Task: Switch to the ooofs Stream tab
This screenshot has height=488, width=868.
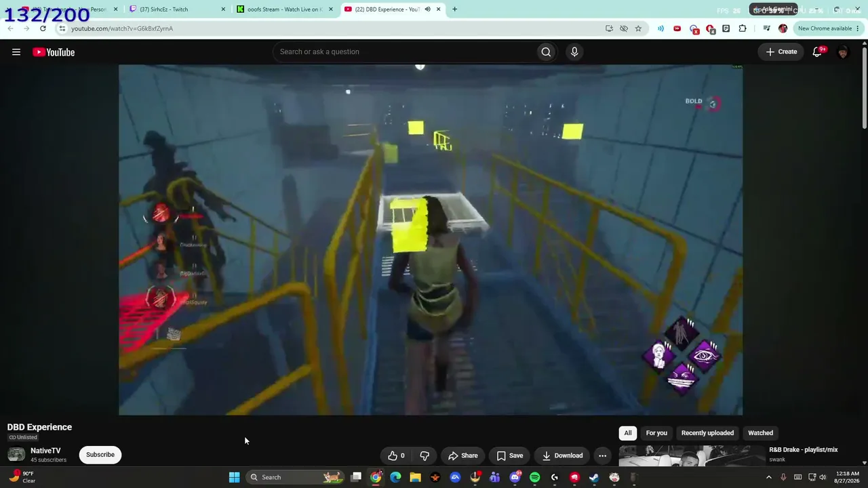Action: pos(285,9)
